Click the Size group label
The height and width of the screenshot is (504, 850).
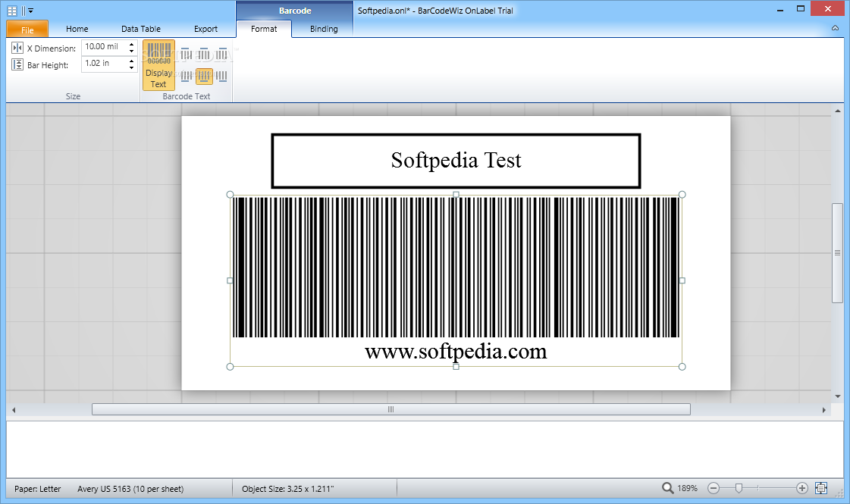point(73,96)
